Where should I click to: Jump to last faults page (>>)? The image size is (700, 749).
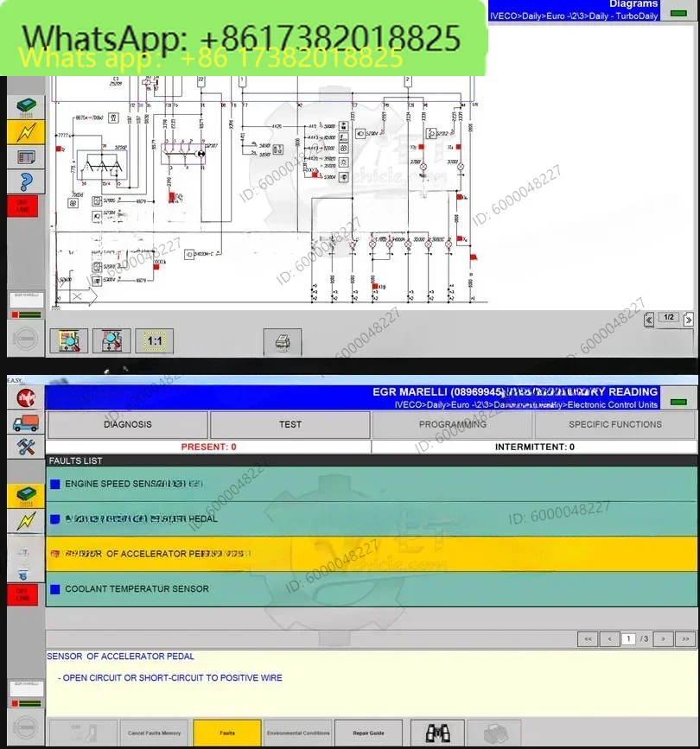[685, 639]
